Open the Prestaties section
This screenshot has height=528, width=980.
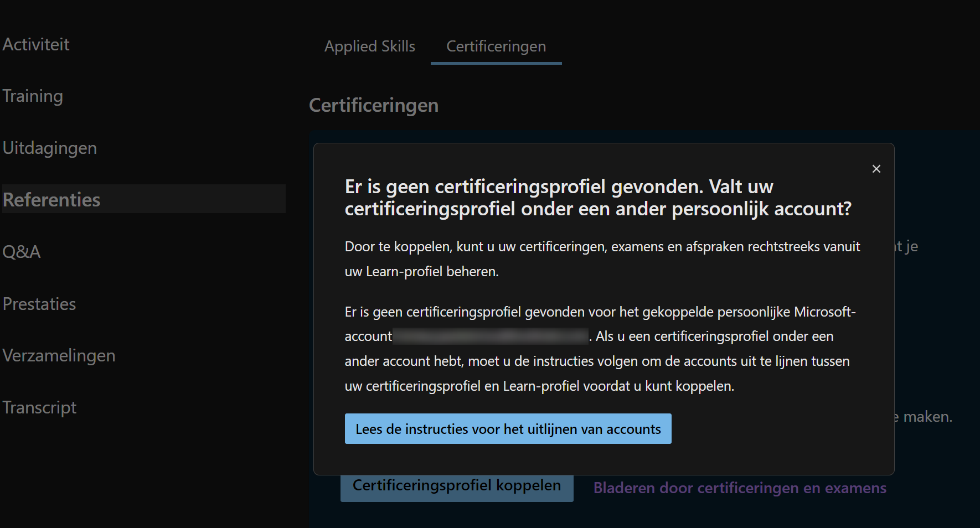39,303
